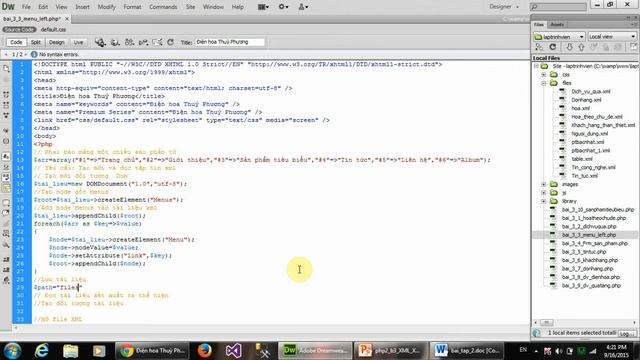This screenshot has height=360, width=640.
Task: Open the gear settings dropdown in menu bar
Action: [283, 7]
